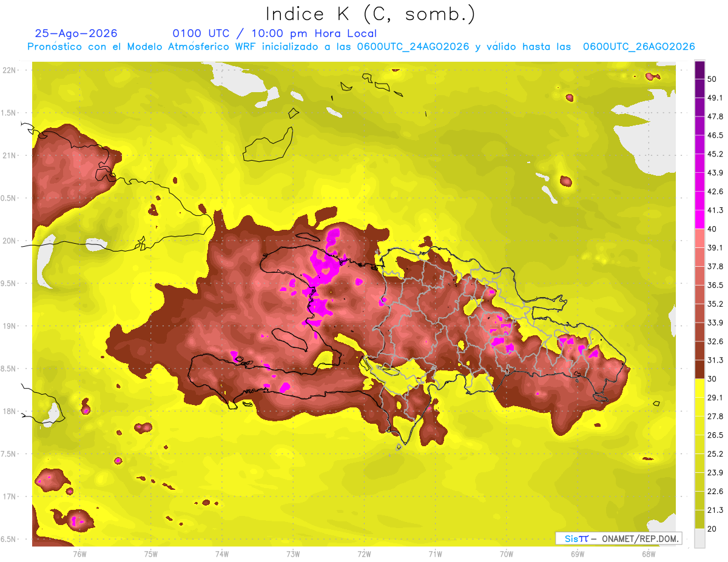Image resolution: width=728 pixels, height=562 pixels.
Task: Click the latitude axis label "18N"
Action: pyautogui.click(x=10, y=411)
